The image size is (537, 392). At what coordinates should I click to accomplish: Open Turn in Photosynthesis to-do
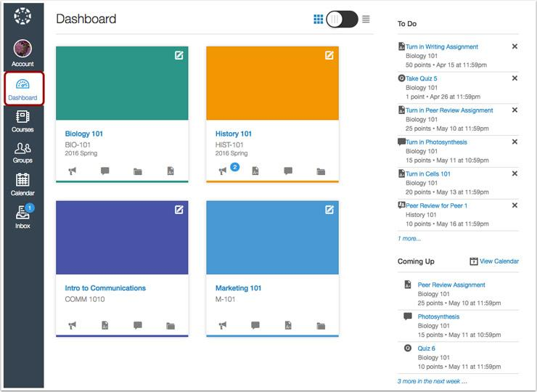pyautogui.click(x=436, y=142)
